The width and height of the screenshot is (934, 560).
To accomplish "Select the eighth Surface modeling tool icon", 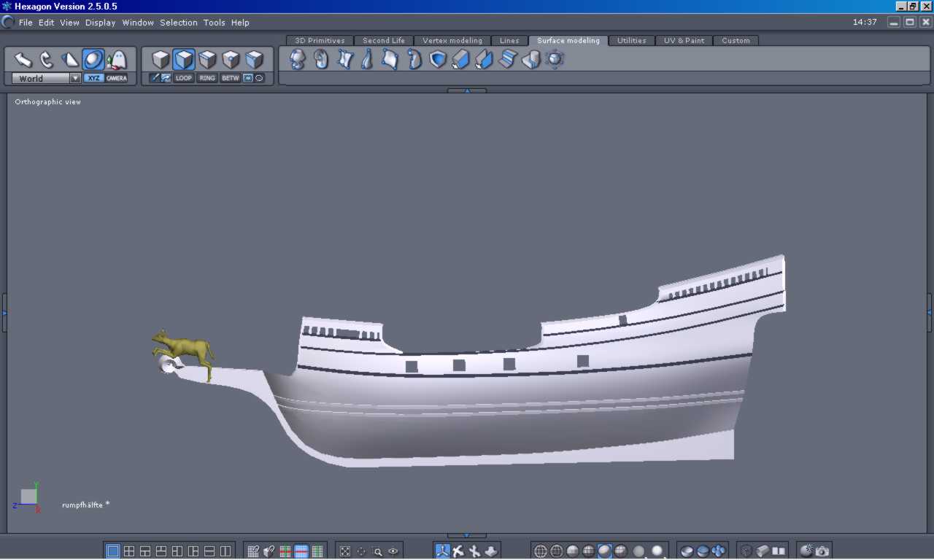I will pos(461,59).
